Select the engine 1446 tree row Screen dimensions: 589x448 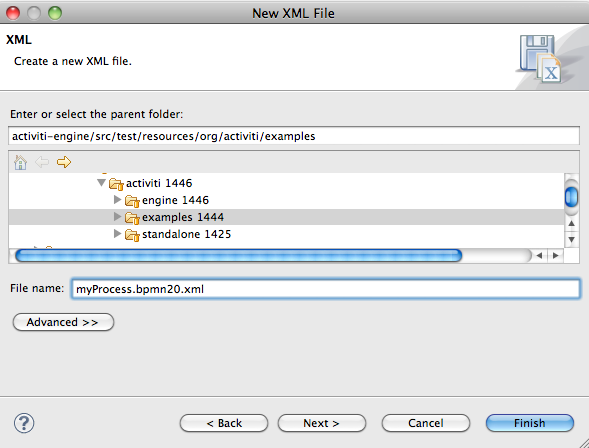tap(286, 201)
